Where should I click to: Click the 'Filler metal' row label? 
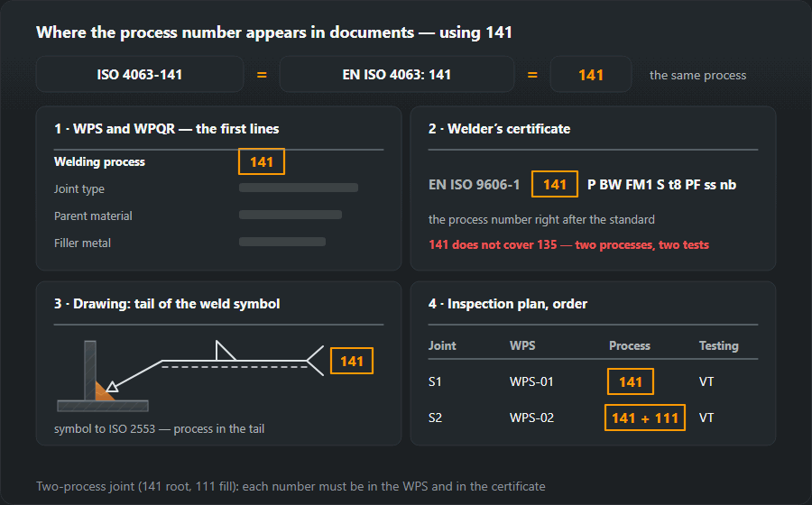[82, 243]
